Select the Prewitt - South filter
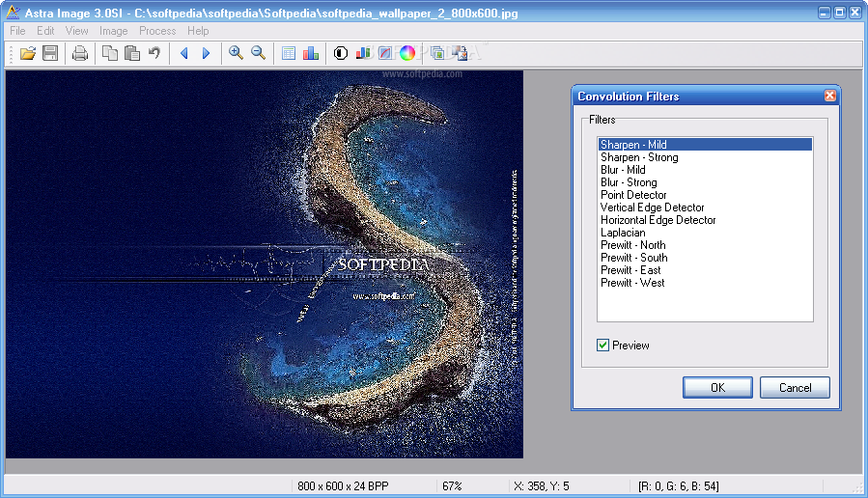This screenshot has height=498, width=868. tap(705, 258)
